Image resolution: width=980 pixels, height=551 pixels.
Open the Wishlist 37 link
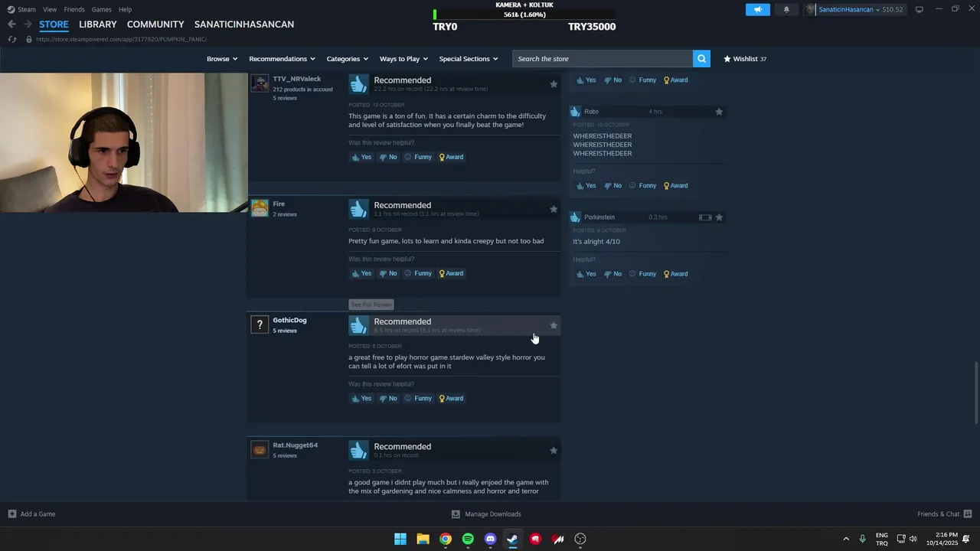745,59
